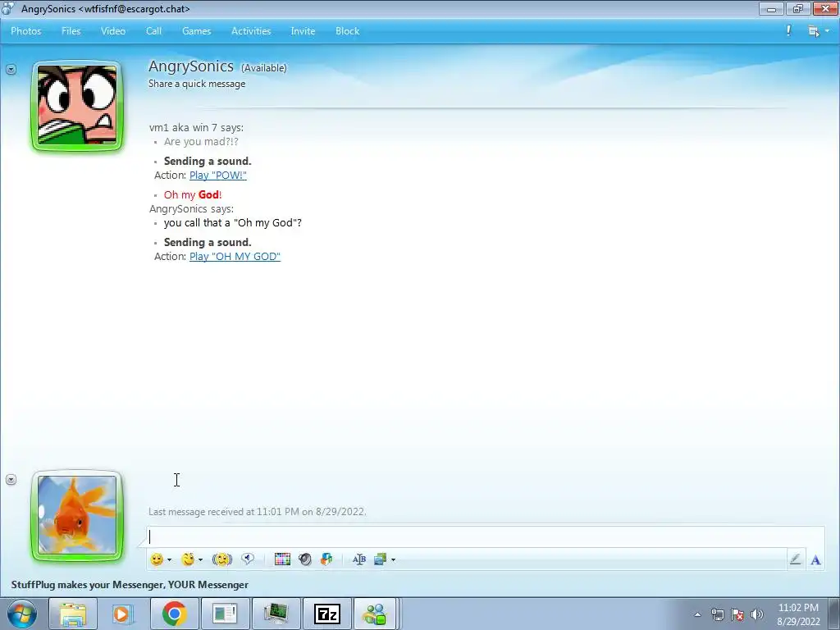Click the volume speaker tray icon
Screen dimensions: 840x630
[757, 614]
